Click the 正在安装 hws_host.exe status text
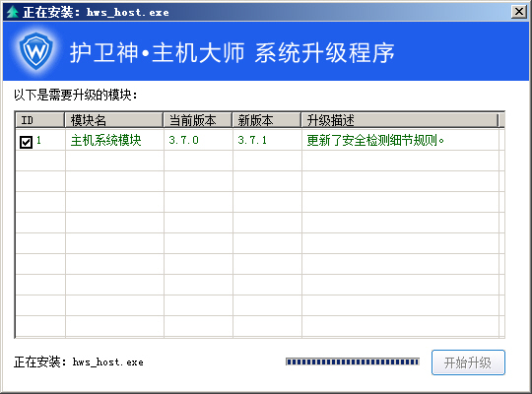 click(79, 362)
